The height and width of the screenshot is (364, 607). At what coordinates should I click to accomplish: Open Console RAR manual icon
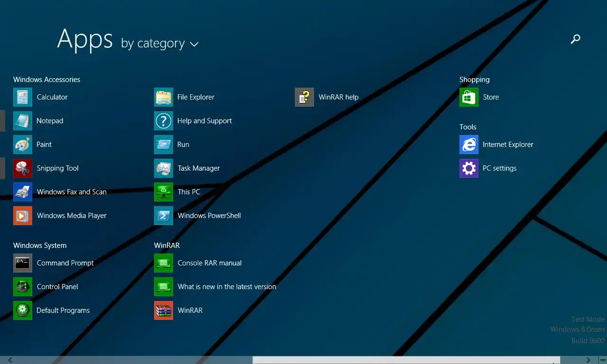pos(164,263)
